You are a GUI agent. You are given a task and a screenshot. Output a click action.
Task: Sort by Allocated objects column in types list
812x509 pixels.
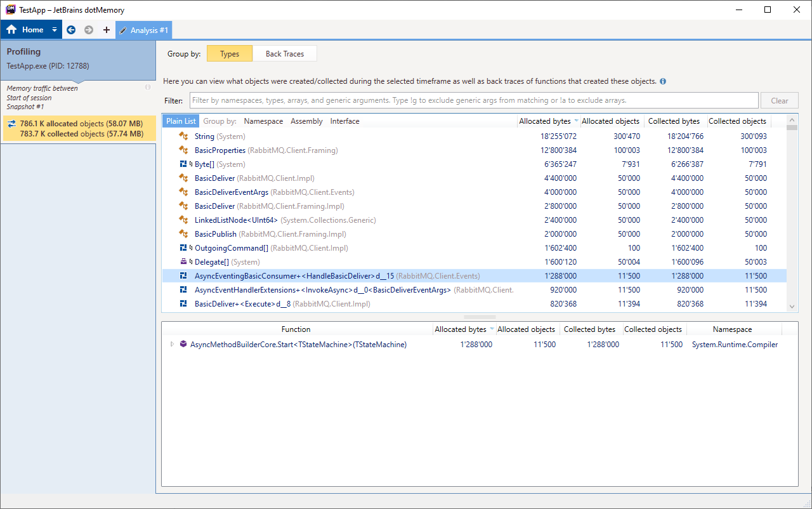coord(610,121)
